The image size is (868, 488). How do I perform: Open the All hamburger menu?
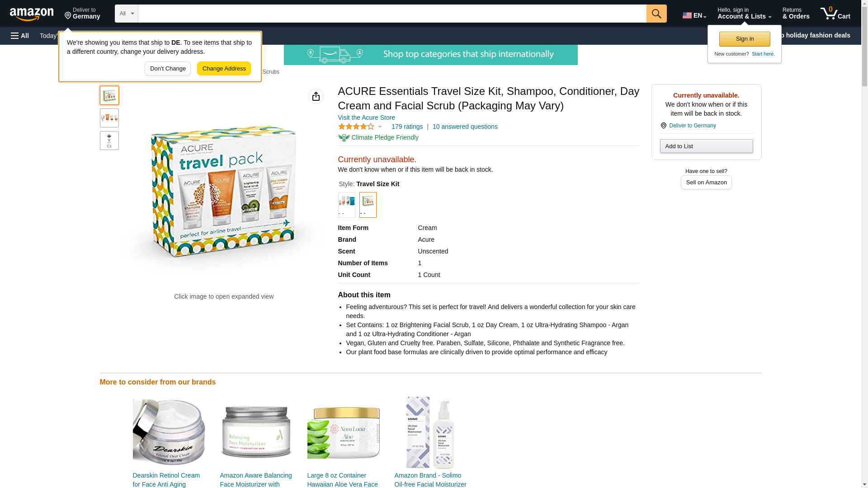click(20, 36)
